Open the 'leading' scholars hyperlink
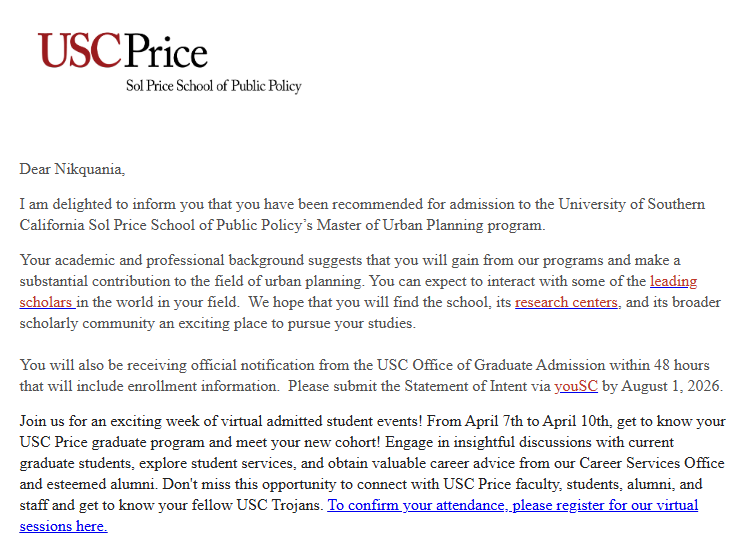Viewport: 748px width, 545px height. click(674, 281)
